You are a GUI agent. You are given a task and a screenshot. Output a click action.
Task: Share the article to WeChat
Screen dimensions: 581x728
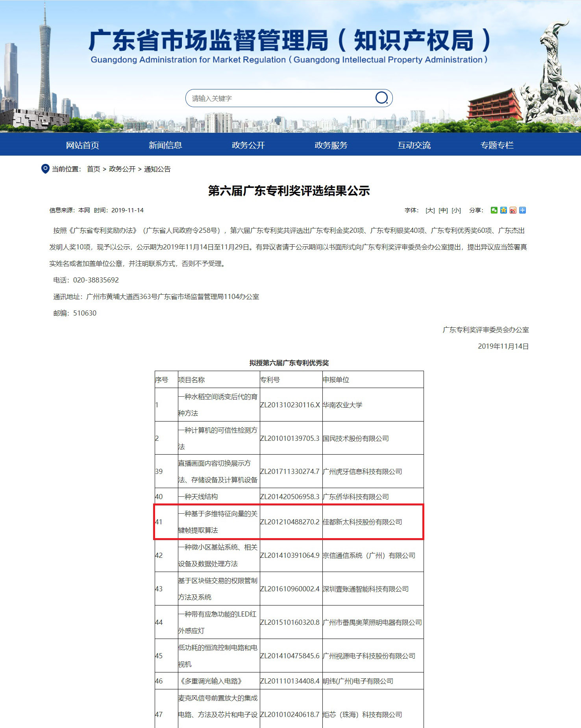494,210
